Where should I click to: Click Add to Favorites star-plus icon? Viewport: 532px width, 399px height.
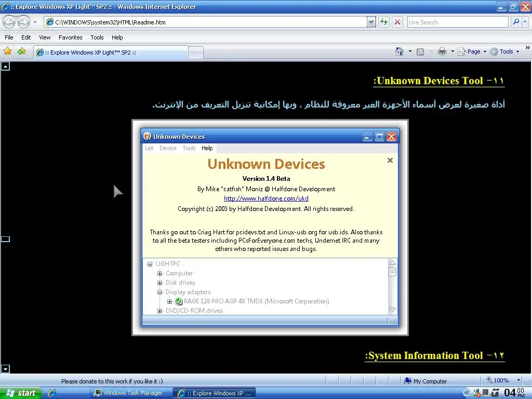[22, 51]
